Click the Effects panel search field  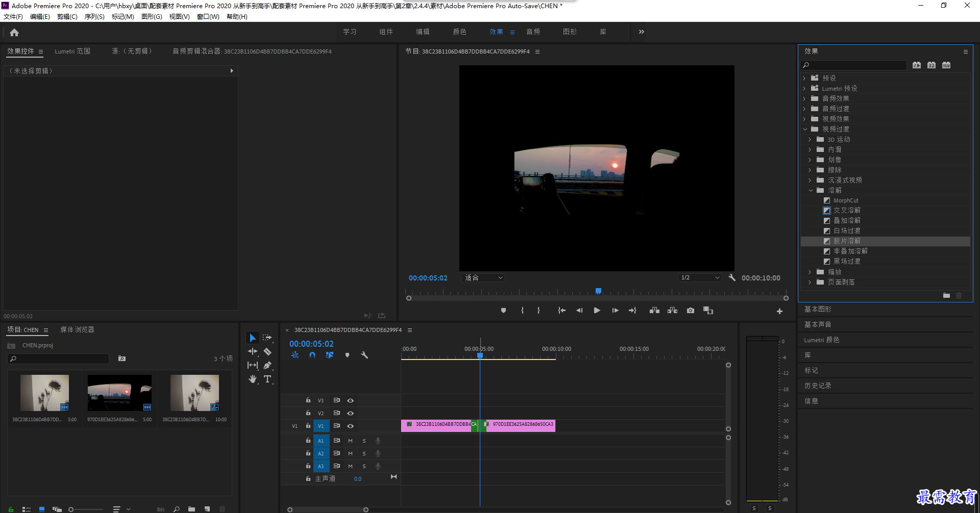pyautogui.click(x=854, y=65)
